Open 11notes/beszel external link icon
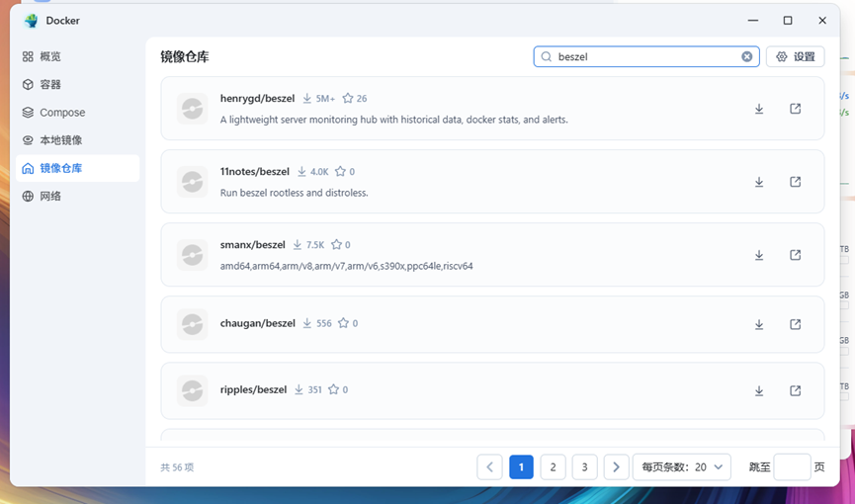Viewport: 855px width, 504px height. point(795,182)
